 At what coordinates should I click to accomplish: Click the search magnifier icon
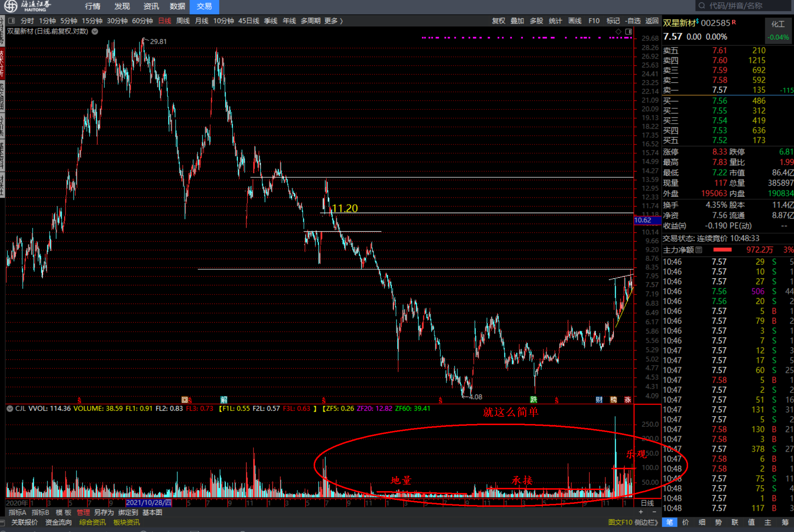tap(702, 6)
